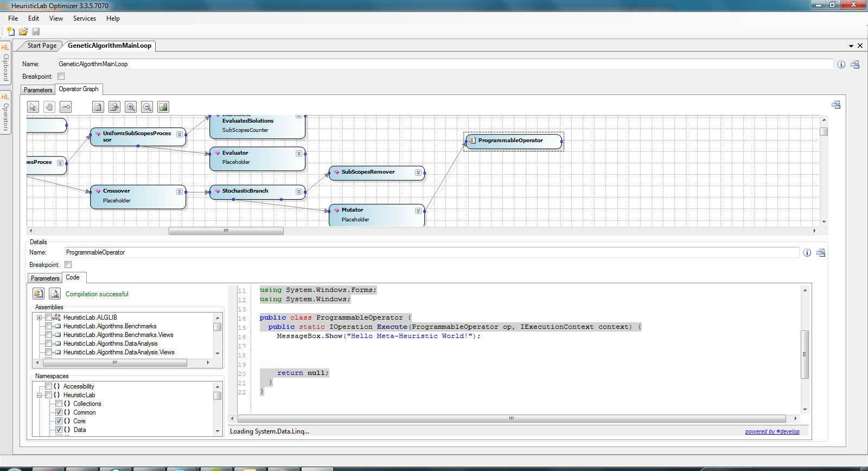Check HeuristicLab.Algorithms.DataAnalysis assembly checkbox
868x471 pixels.
coord(49,343)
